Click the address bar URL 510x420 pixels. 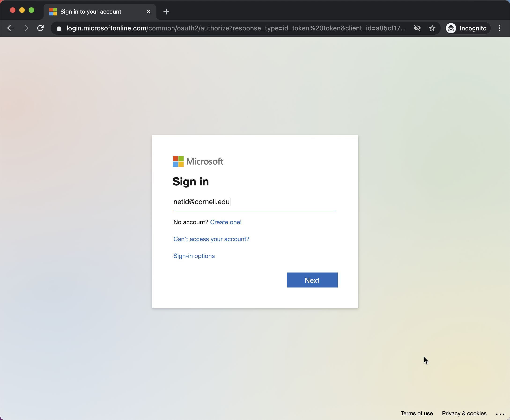pos(236,28)
